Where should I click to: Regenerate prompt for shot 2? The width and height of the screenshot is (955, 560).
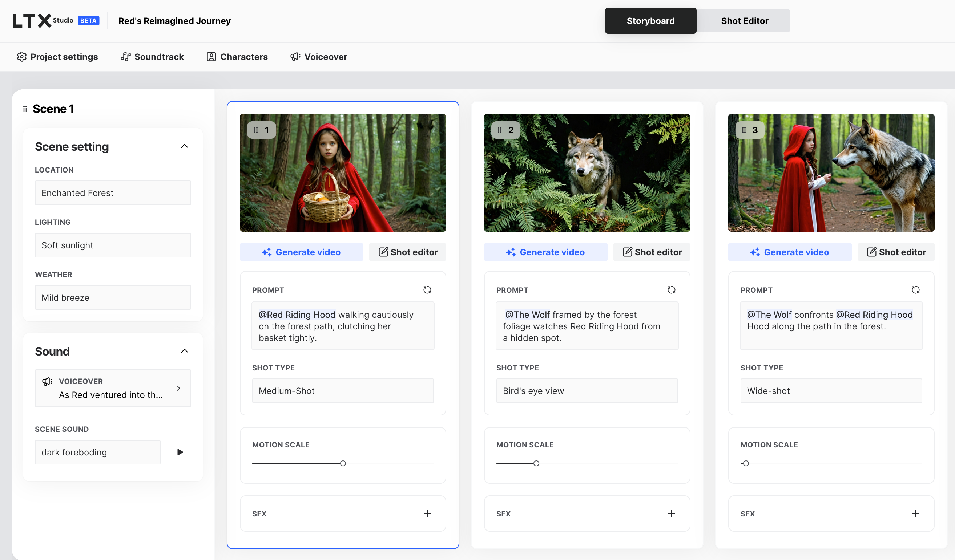671,290
